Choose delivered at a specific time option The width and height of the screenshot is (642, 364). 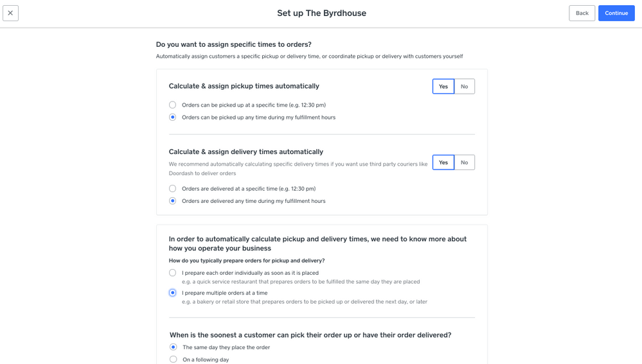(x=172, y=189)
